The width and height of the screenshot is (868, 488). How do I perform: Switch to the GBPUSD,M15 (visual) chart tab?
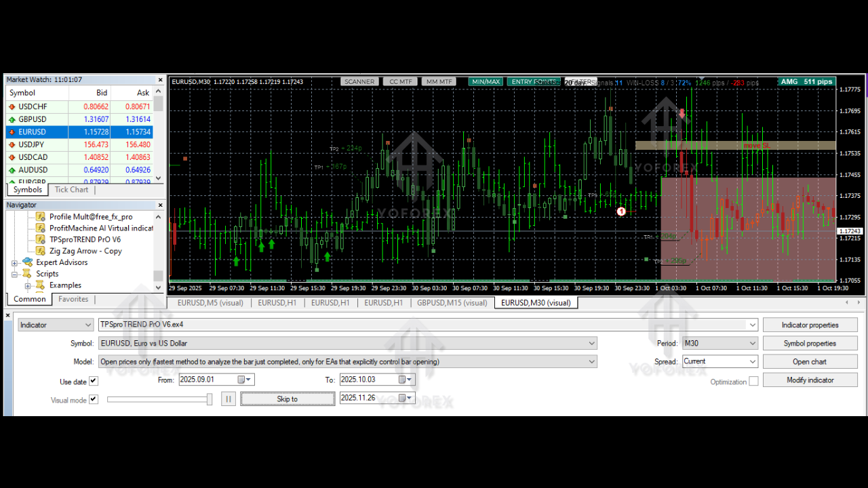452,303
